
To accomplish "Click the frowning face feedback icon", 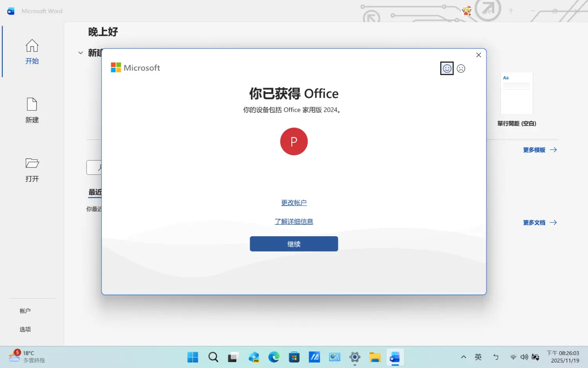I will (461, 69).
